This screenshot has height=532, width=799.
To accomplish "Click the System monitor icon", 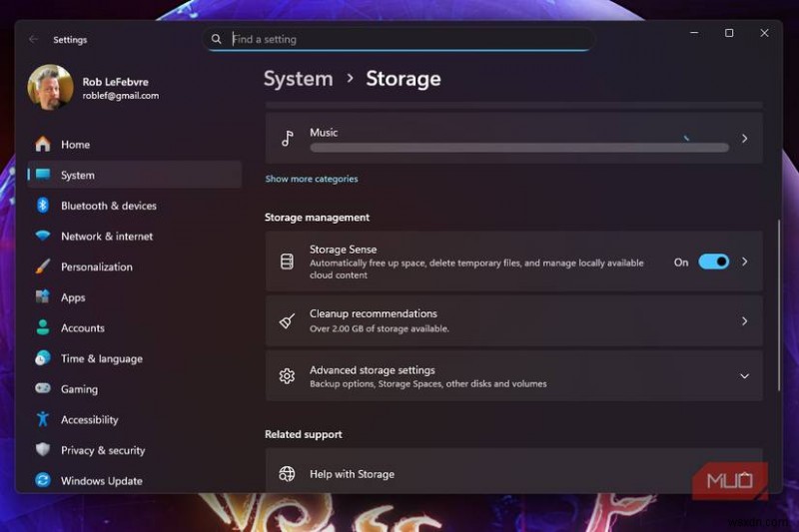I will coord(43,175).
